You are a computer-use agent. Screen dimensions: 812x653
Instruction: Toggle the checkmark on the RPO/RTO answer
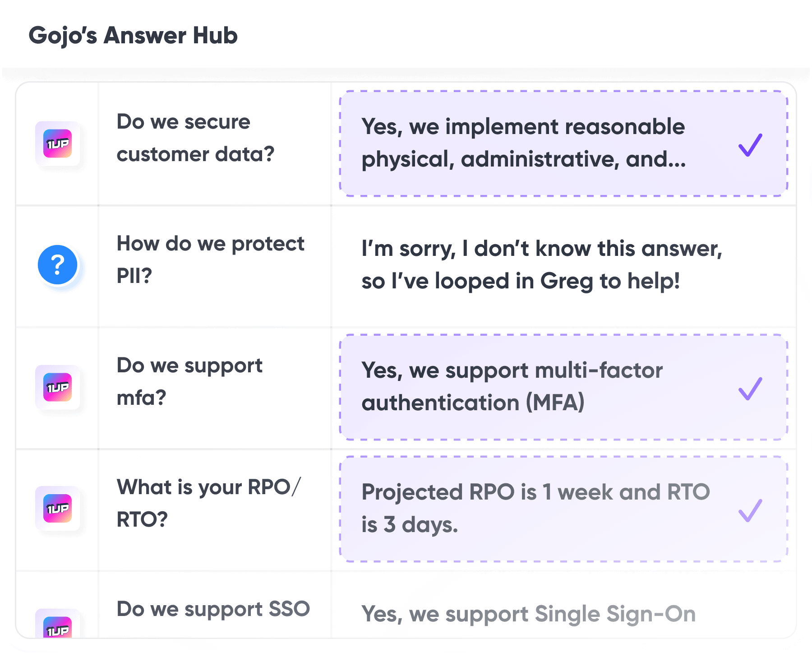[x=750, y=510]
